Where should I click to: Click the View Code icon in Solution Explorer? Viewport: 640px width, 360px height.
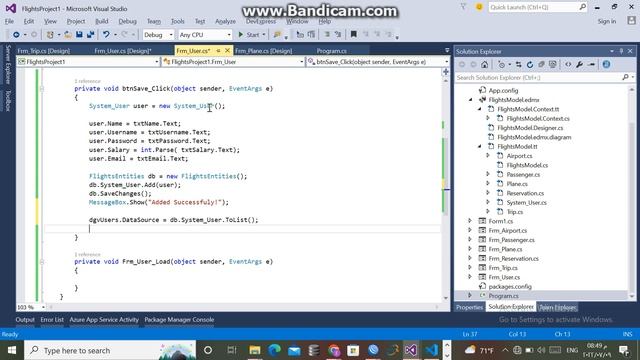568,64
